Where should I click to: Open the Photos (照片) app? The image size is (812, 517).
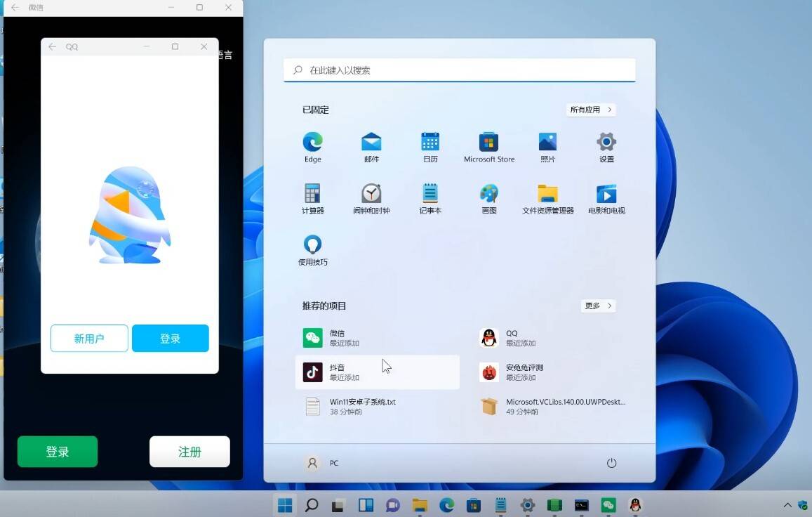point(548,148)
